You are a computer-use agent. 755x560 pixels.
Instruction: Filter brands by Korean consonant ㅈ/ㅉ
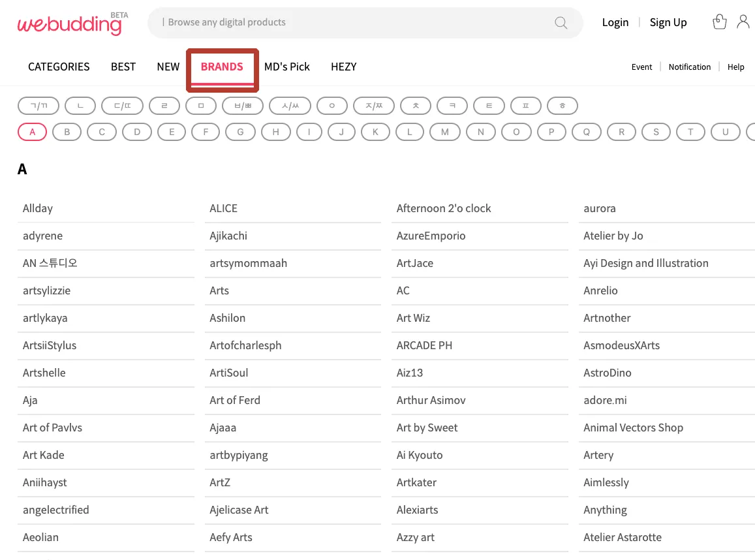pyautogui.click(x=374, y=106)
